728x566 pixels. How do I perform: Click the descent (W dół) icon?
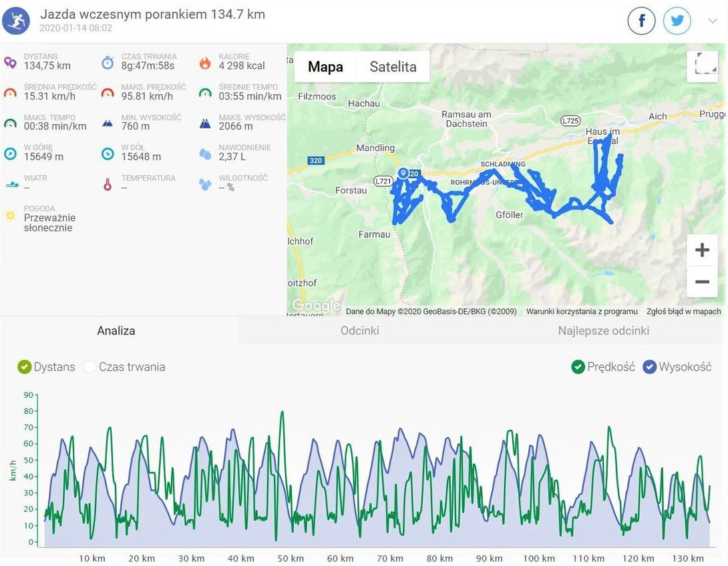coord(108,154)
